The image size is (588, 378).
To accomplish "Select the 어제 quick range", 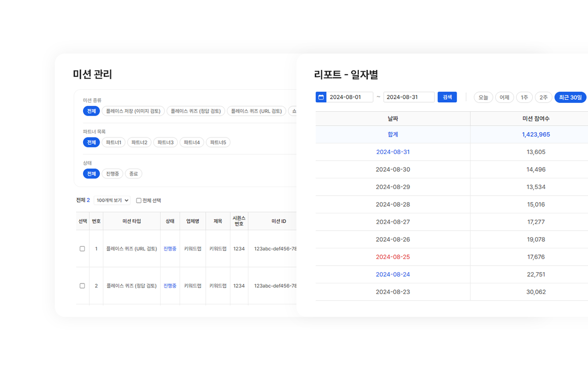I will pos(504,97).
